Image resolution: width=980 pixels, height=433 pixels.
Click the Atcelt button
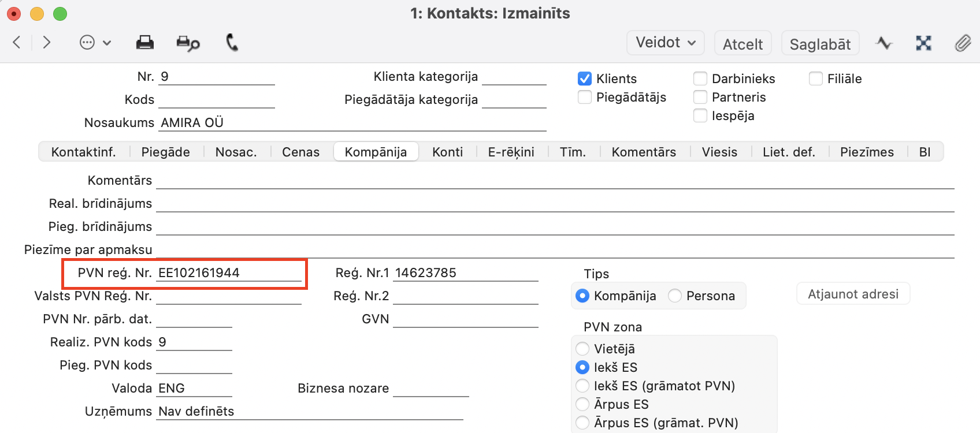(743, 44)
